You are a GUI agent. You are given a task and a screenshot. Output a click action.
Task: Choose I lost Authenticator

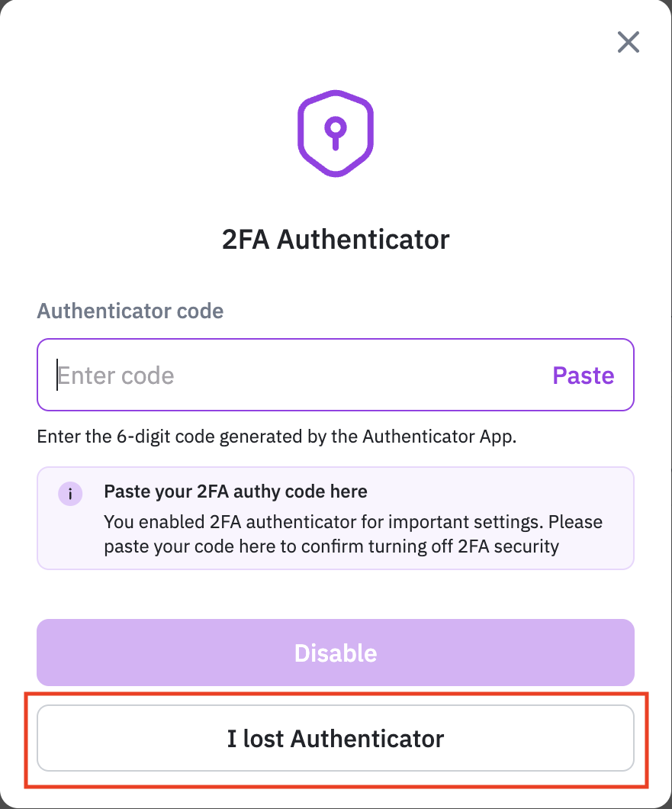click(336, 738)
